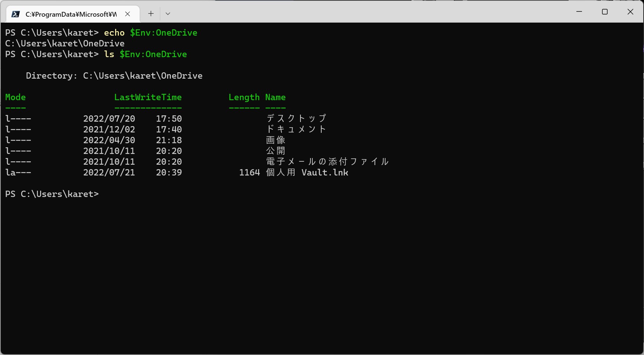
Task: Click the 画像 folder name
Action: (x=276, y=140)
